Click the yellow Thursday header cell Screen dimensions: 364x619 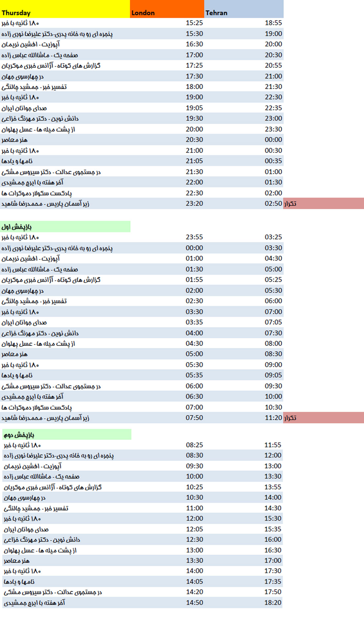65,9
